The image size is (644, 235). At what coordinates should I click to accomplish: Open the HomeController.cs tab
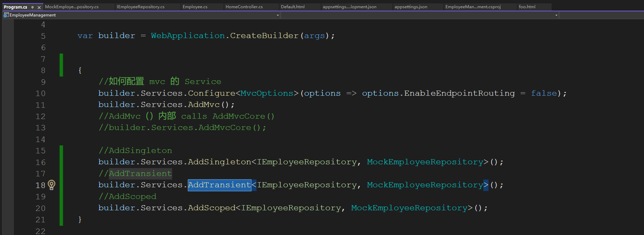(x=244, y=7)
